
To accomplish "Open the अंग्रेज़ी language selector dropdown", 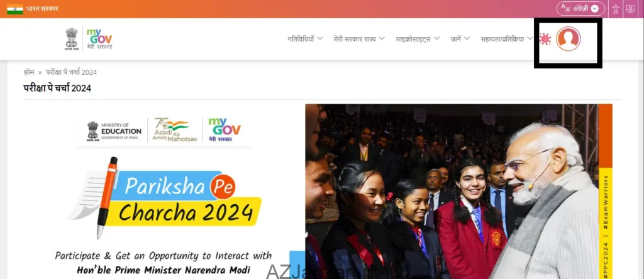I will pyautogui.click(x=580, y=9).
